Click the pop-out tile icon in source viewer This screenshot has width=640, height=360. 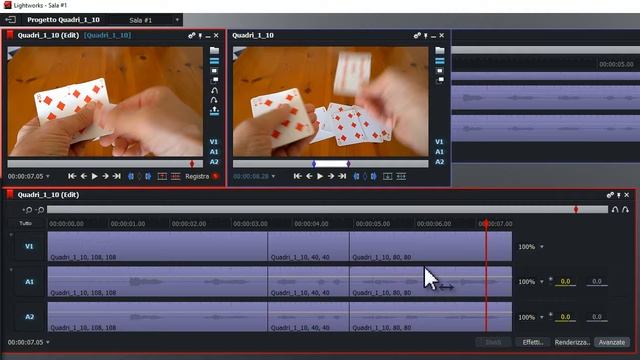(x=440, y=80)
